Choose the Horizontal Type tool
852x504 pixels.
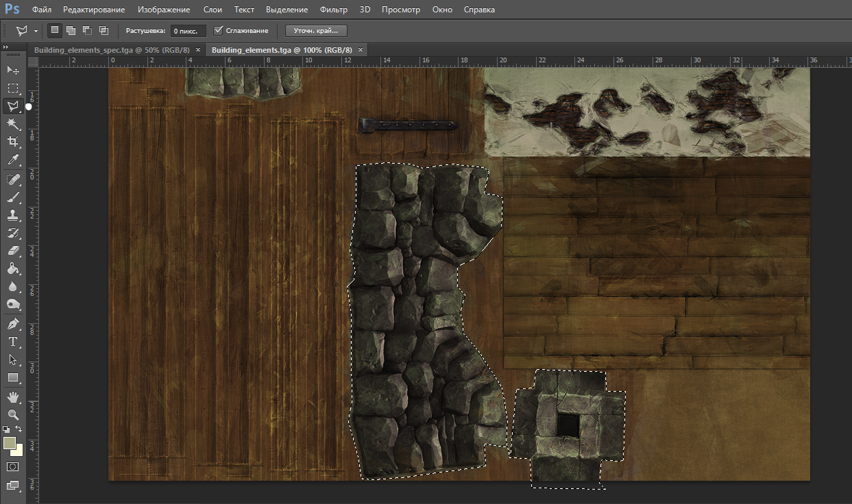click(13, 342)
